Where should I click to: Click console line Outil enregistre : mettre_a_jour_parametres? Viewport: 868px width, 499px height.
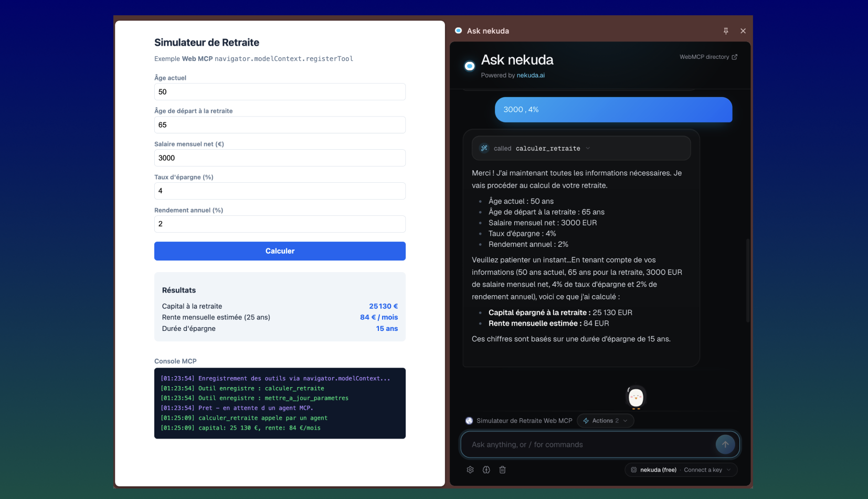[x=255, y=398]
